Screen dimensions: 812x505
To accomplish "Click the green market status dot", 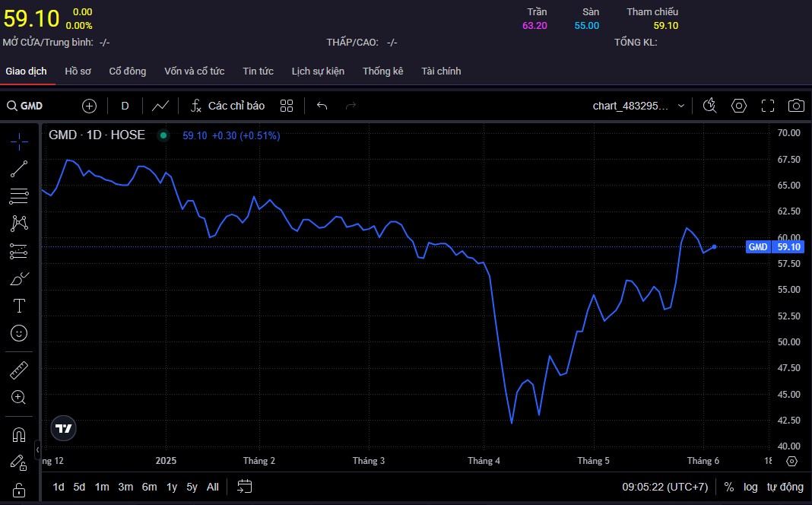I will [163, 135].
